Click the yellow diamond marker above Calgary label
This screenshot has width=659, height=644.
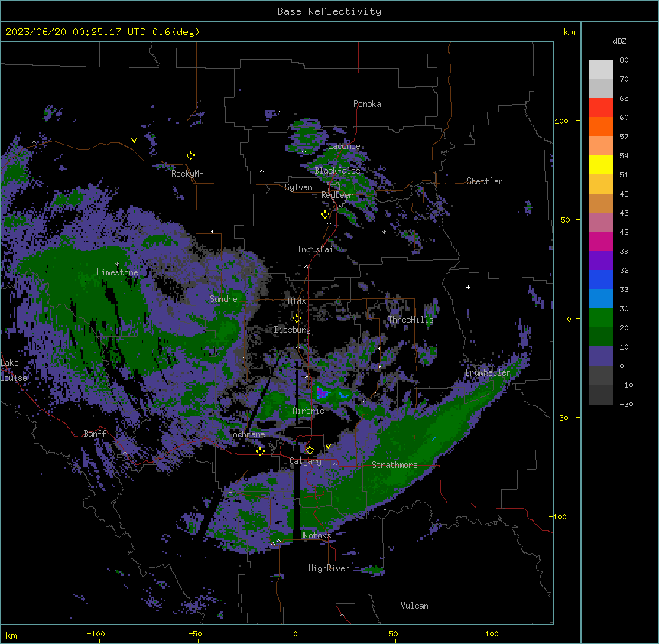click(x=310, y=450)
